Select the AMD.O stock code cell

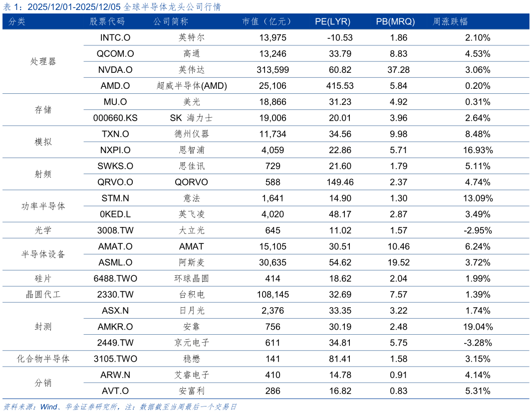coord(115,86)
